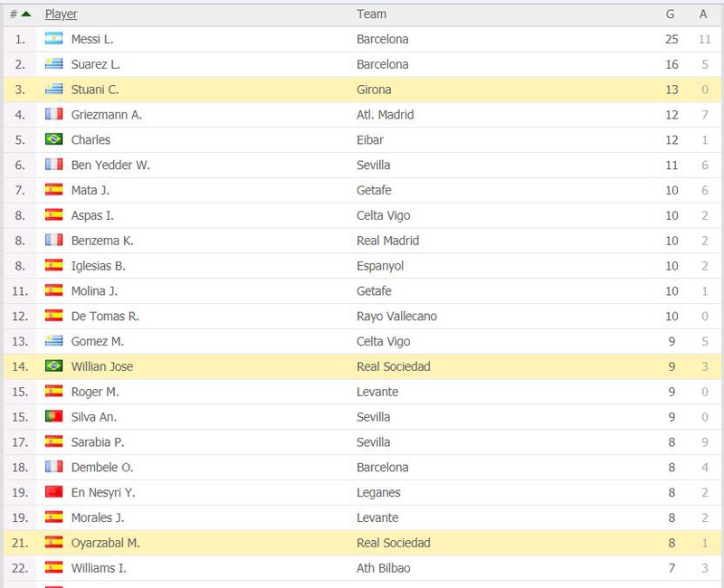
Task: Click the French flag next to Griezmann A.
Action: click(x=53, y=114)
